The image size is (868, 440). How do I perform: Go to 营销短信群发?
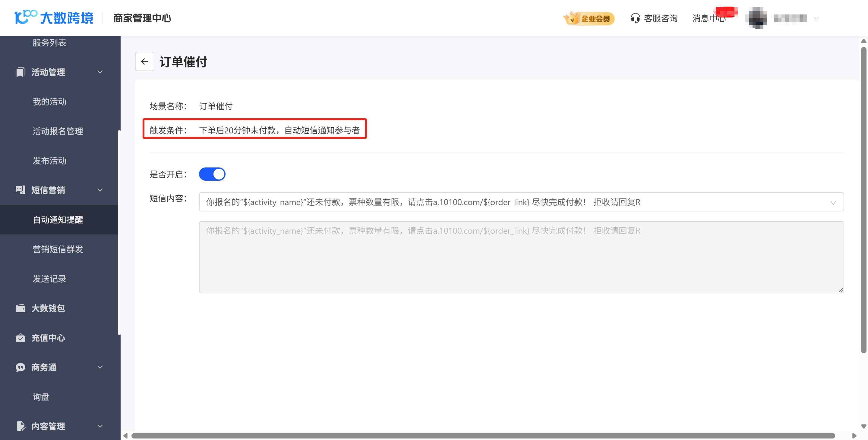pos(58,249)
